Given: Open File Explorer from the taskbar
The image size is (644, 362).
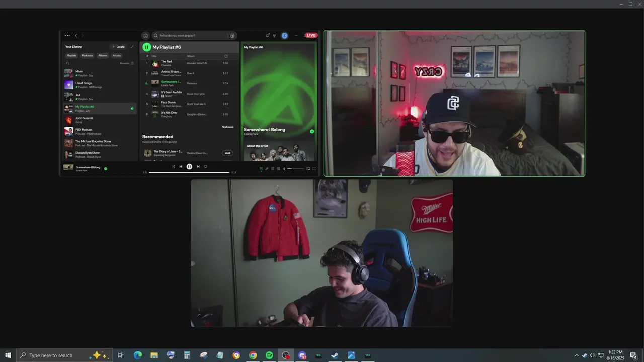Looking at the screenshot, I should coord(154,355).
